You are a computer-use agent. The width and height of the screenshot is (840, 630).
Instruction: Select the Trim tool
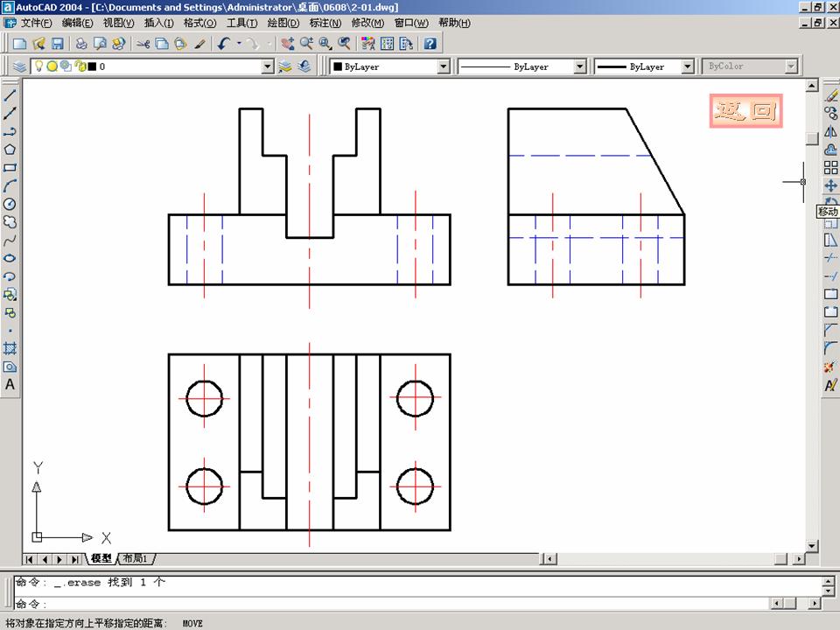pos(831,258)
